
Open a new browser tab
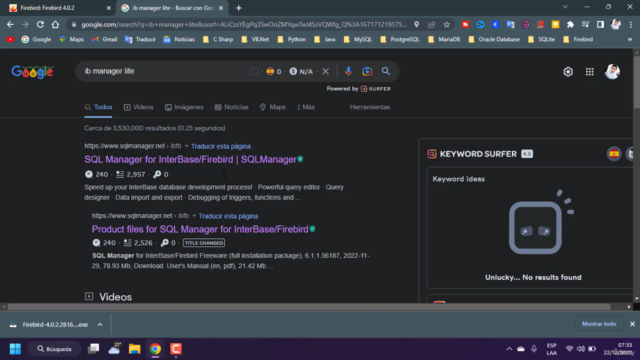tap(239, 8)
